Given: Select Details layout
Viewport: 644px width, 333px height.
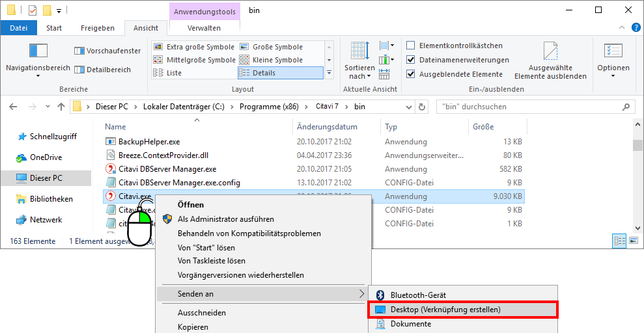Looking at the screenshot, I should 281,73.
